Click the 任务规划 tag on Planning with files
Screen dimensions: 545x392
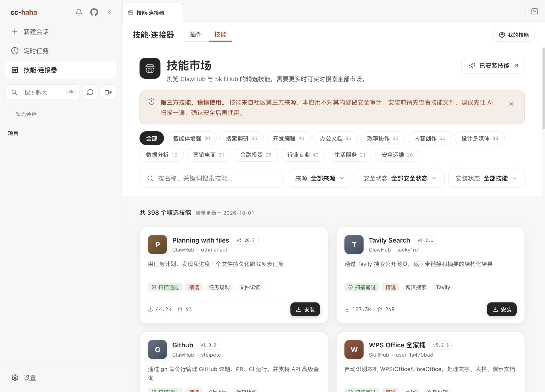219,287
